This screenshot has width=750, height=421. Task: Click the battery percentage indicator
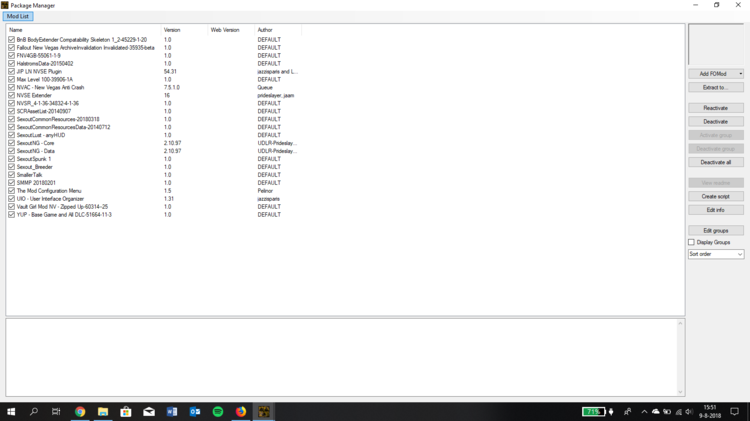coord(594,411)
